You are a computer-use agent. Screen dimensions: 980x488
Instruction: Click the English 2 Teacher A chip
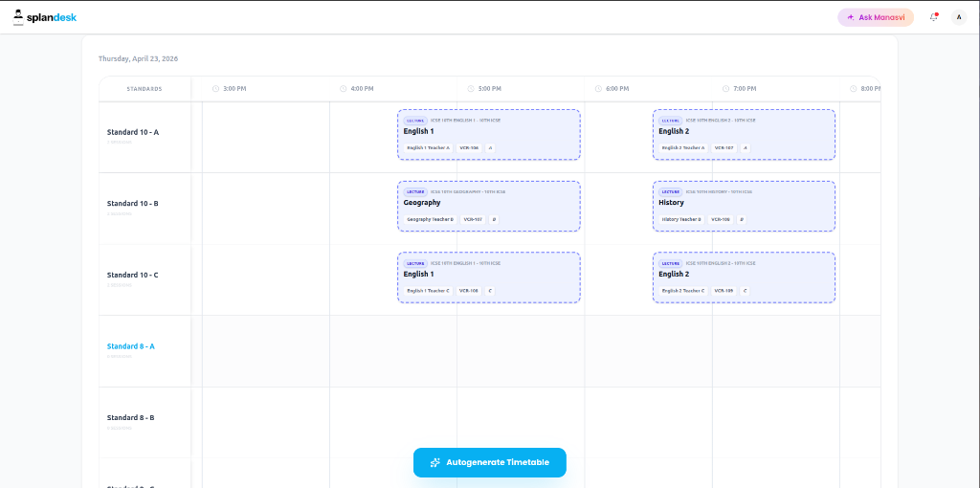[x=683, y=148]
